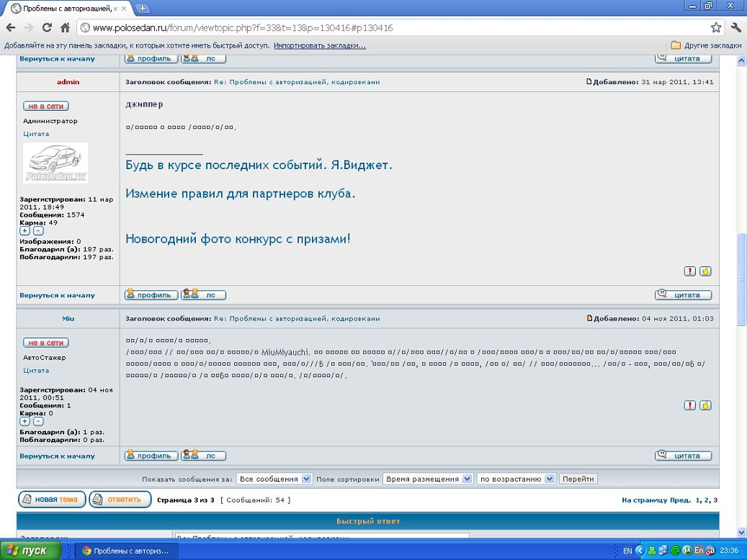Decrease Miu's karma with the minus icon
The height and width of the screenshot is (560, 747).
38,422
